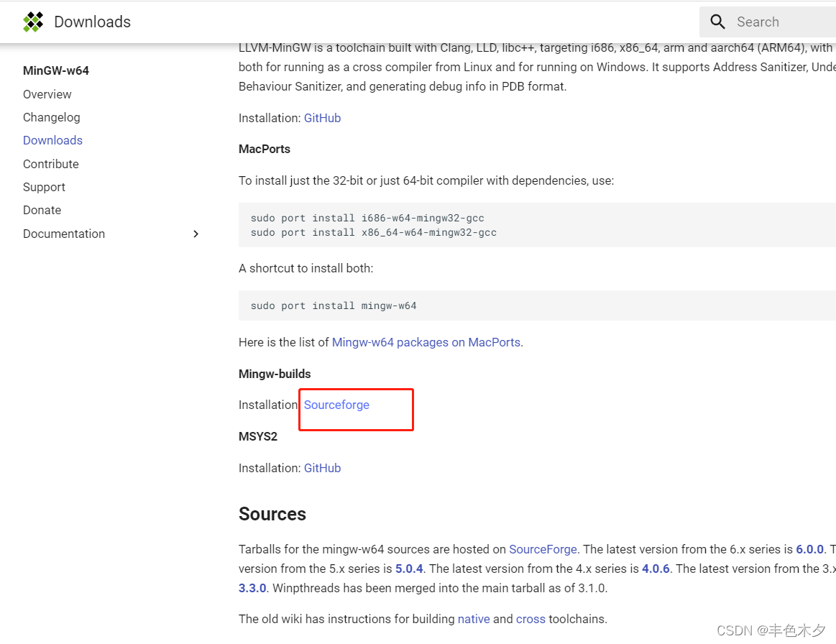Viewport: 836px width, 644px height.
Task: Click the MacPorts heading
Action: pos(265,149)
